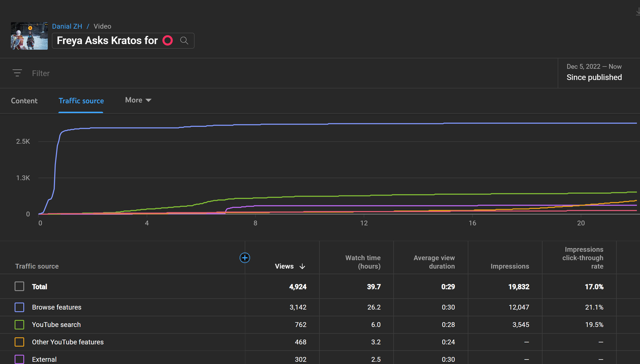The height and width of the screenshot is (364, 640).
Task: Click the blue plus add-metric icon
Action: [245, 258]
